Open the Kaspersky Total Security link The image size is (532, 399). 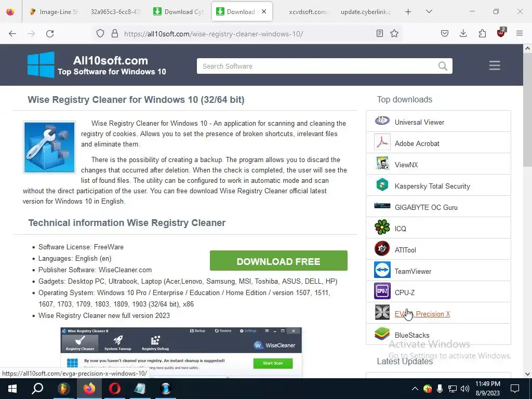click(x=432, y=187)
